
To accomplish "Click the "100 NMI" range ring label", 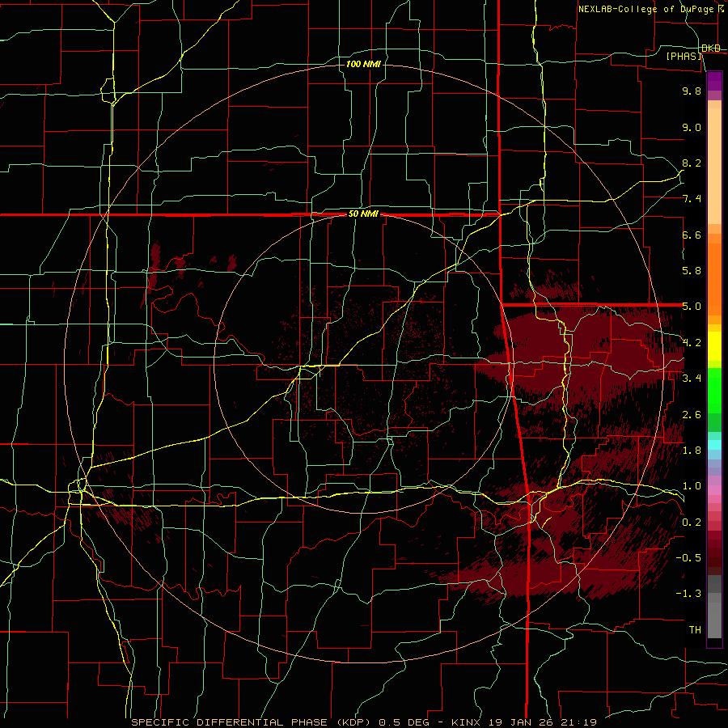I will click(363, 64).
